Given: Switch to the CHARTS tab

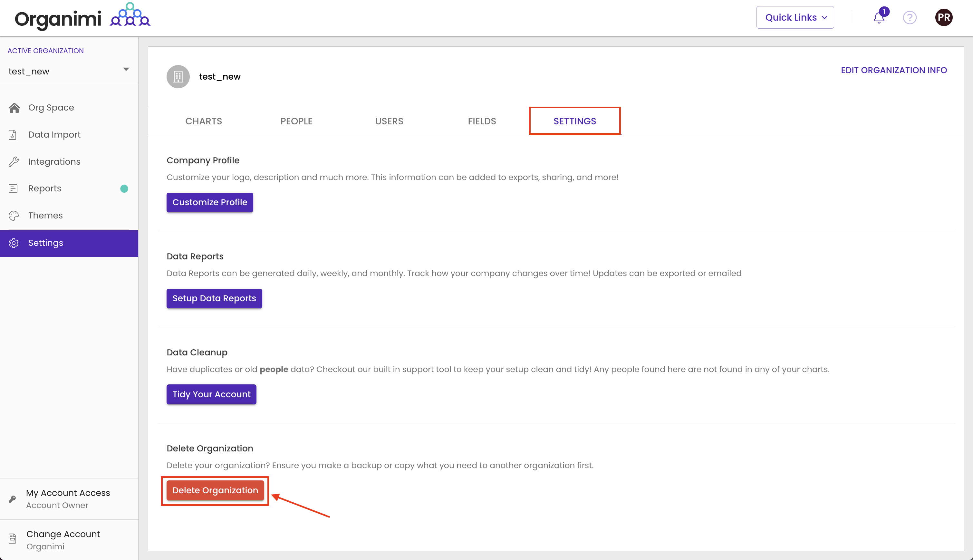Looking at the screenshot, I should (203, 121).
